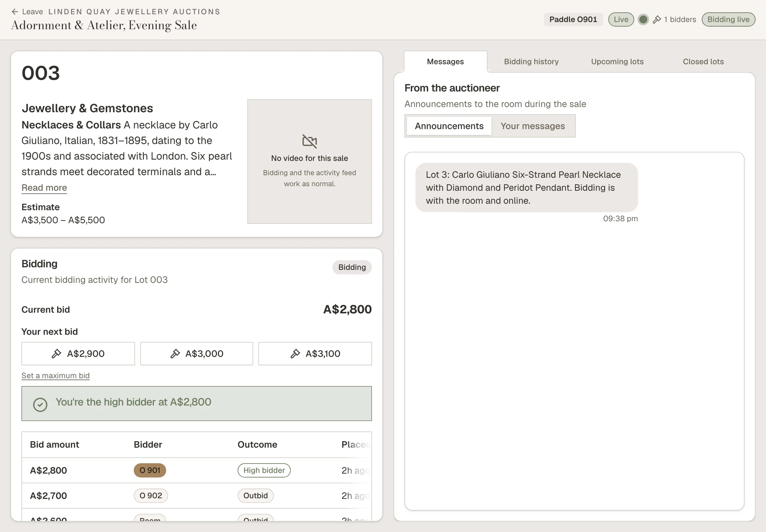766x532 pixels.
Task: Switch to Announcements message view
Action: [449, 126]
